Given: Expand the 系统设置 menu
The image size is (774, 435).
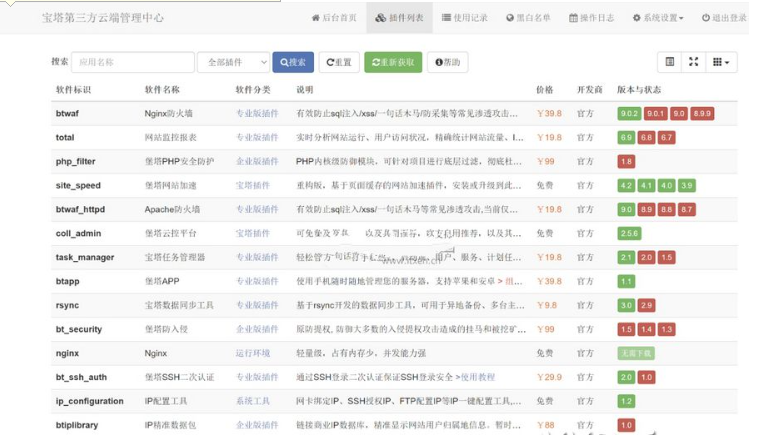Looking at the screenshot, I should click(x=658, y=18).
